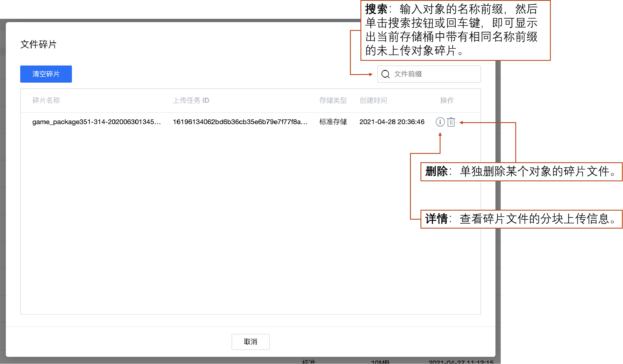Click the 标准存储 storage type cell
This screenshot has height=364, width=623.
(333, 122)
